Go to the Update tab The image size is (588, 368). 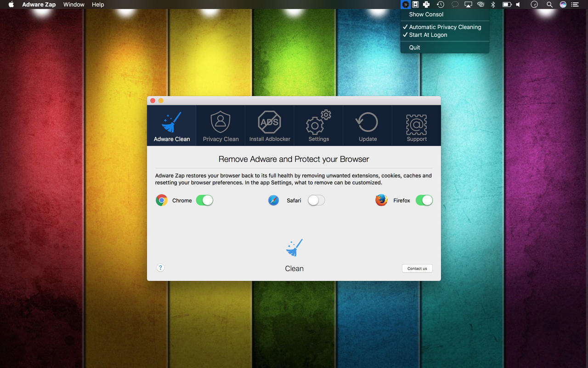(x=367, y=125)
